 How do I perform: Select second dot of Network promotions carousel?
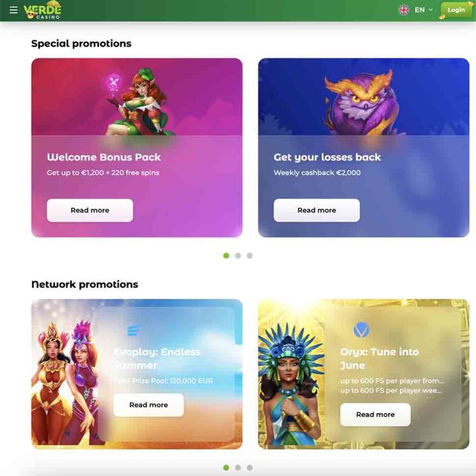238,467
